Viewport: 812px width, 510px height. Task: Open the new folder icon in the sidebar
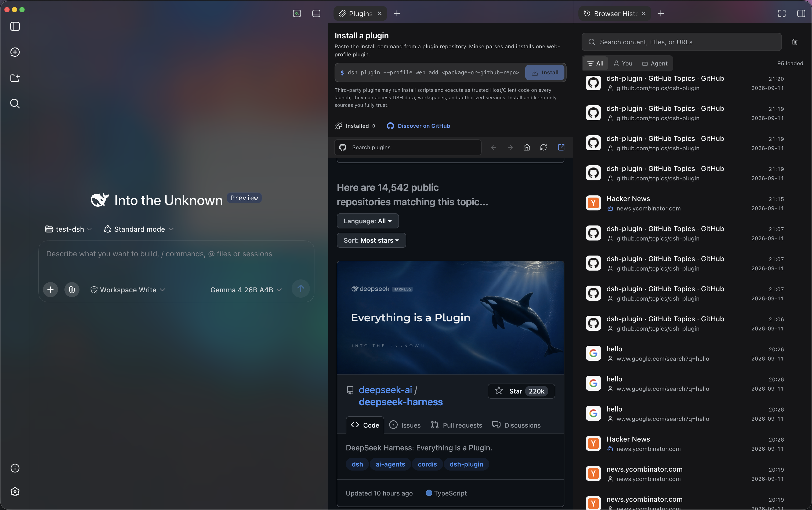[x=15, y=78]
